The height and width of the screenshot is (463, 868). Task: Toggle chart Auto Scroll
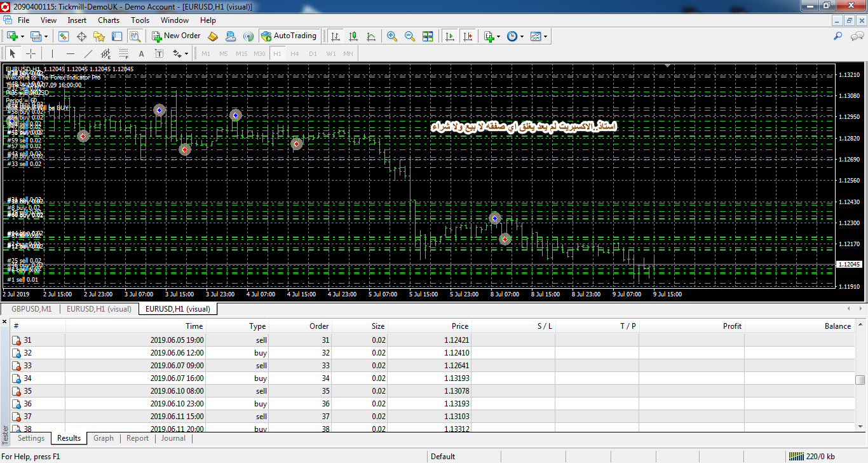(450, 36)
